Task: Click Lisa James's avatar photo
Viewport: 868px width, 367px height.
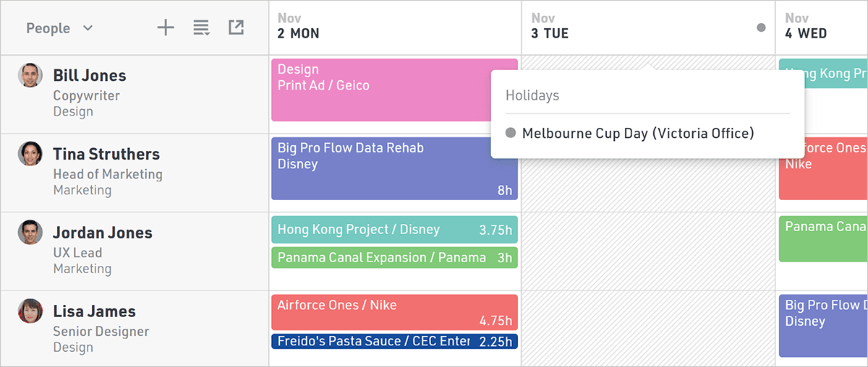Action: tap(30, 311)
